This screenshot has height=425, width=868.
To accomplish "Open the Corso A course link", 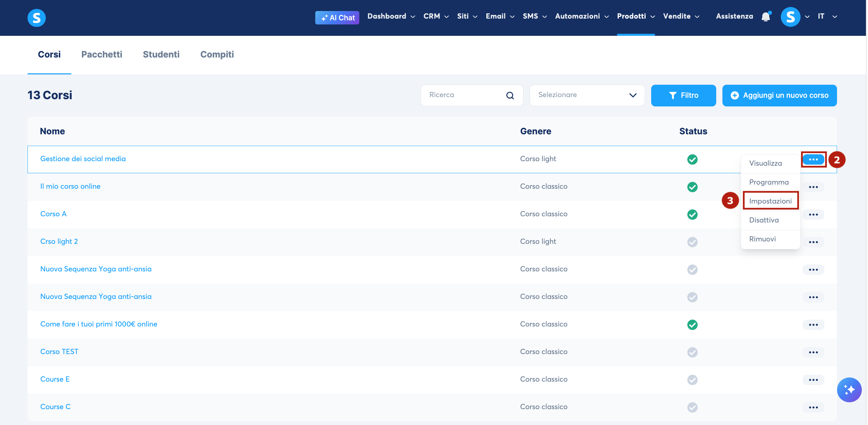I will pos(53,214).
